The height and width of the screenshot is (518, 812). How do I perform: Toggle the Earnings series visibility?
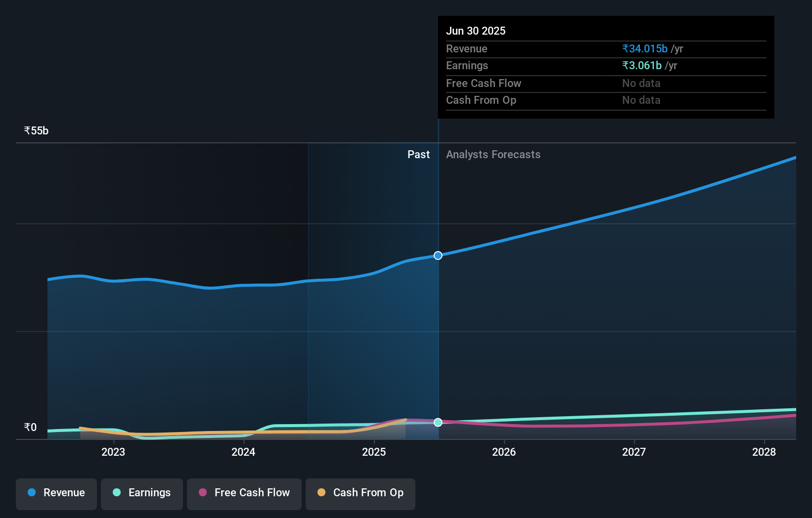(142, 493)
